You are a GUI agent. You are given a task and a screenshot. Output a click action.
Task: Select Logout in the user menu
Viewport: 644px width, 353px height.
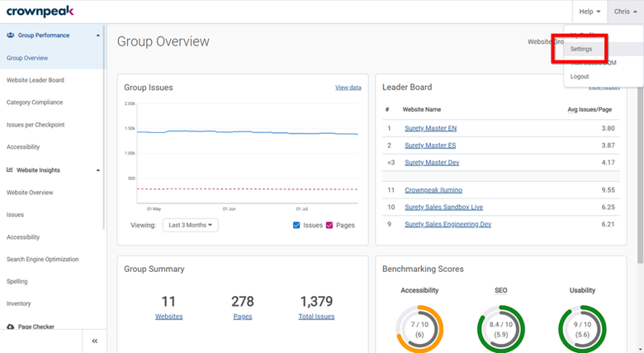[580, 77]
